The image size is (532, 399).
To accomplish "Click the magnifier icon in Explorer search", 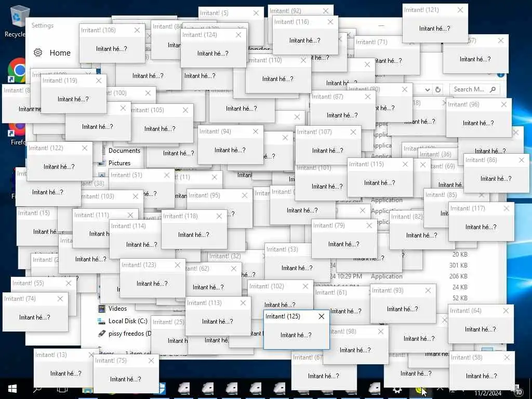I will click(493, 89).
